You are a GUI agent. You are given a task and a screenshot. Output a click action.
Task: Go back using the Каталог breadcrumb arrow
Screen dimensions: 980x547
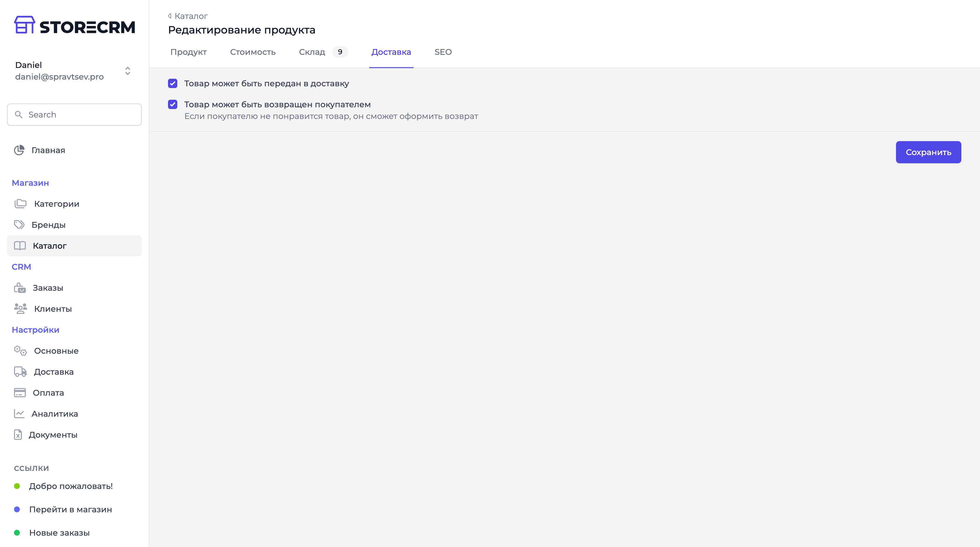tap(170, 16)
